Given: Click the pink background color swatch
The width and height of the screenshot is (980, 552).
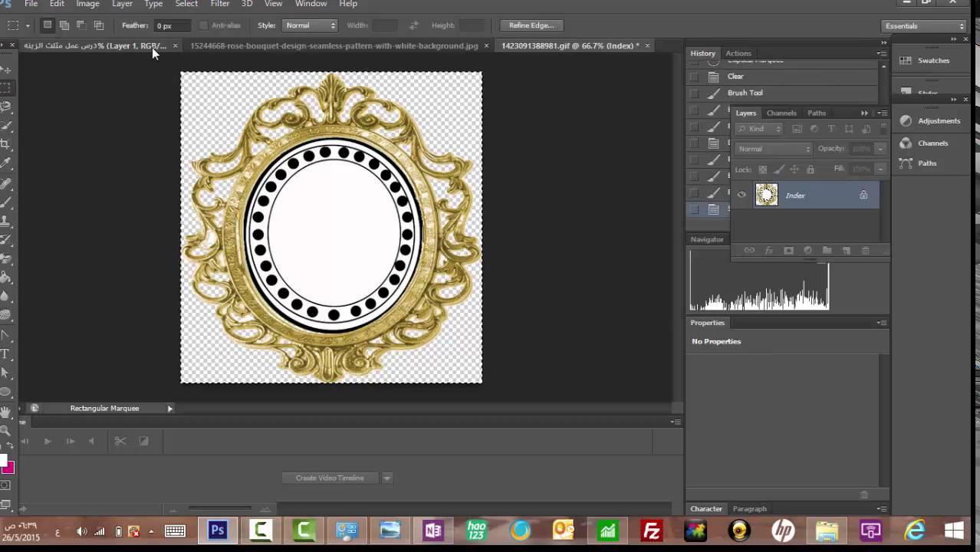Looking at the screenshot, I should point(9,468).
